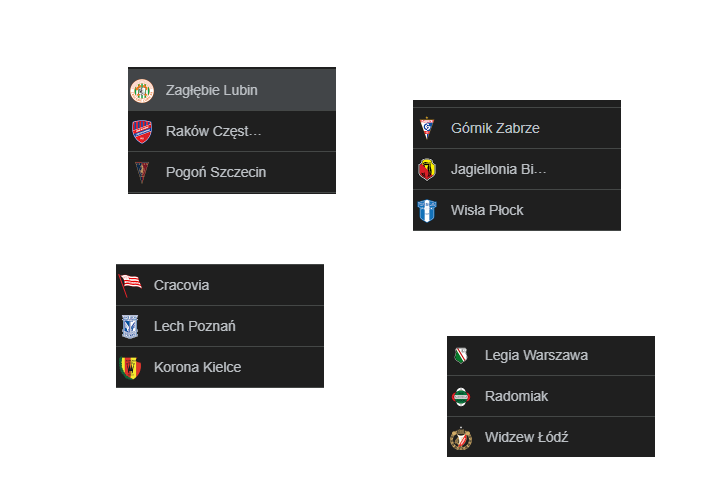This screenshot has height=497, width=709.
Task: Click the Lech Poznań club badge
Action: (x=130, y=326)
